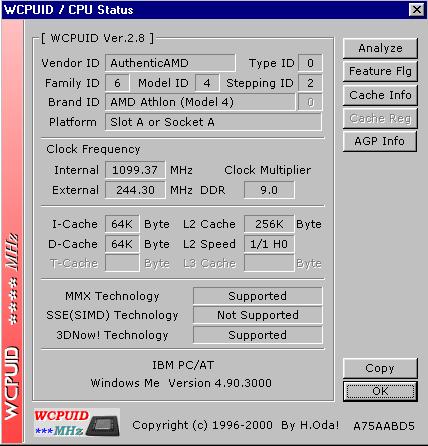Image resolution: width=428 pixels, height=446 pixels.
Task: Select the Clock Multiplier 9.0 field
Action: tap(269, 190)
